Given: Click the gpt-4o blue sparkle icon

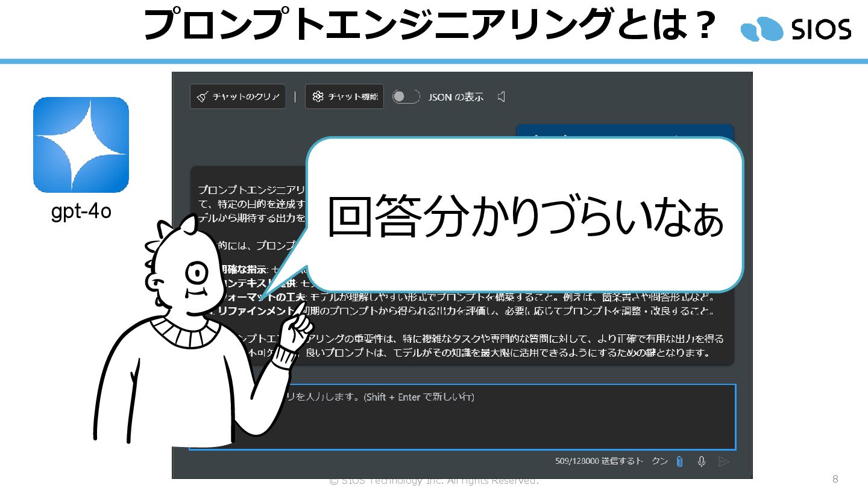Looking at the screenshot, I should tap(81, 145).
